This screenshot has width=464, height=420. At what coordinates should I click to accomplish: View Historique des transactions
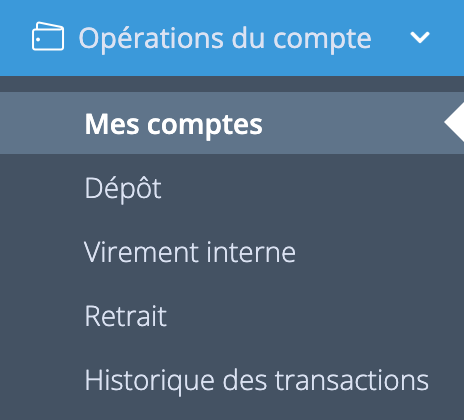257,380
